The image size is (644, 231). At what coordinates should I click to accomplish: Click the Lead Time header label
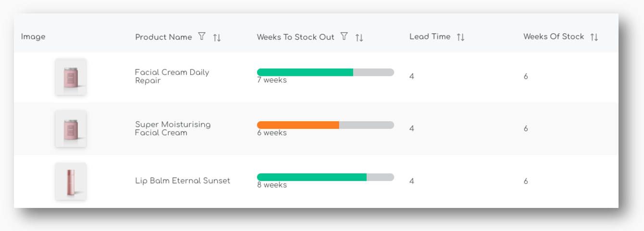pos(430,36)
